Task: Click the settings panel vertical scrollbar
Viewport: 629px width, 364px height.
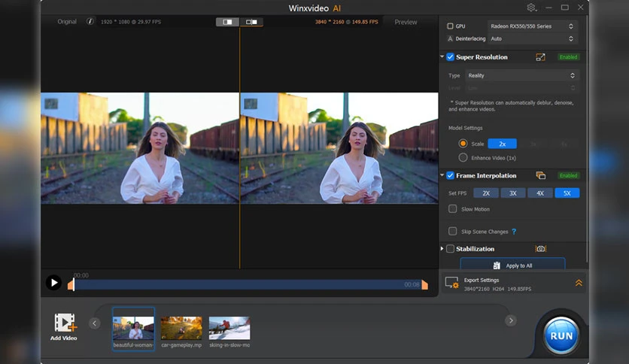Action: point(586,141)
